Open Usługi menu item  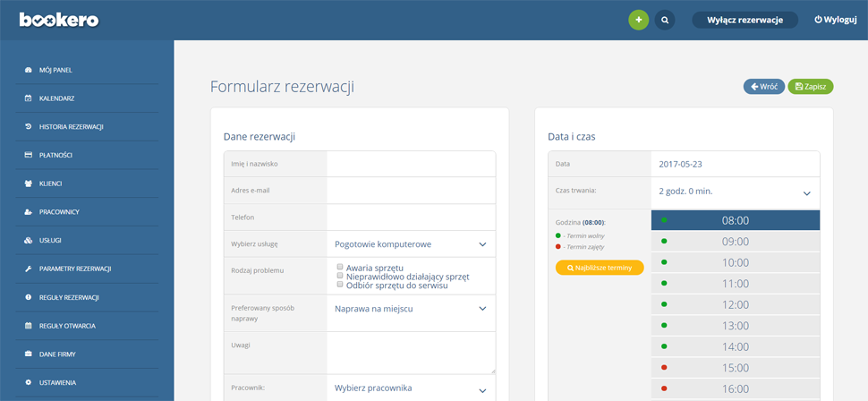(50, 241)
